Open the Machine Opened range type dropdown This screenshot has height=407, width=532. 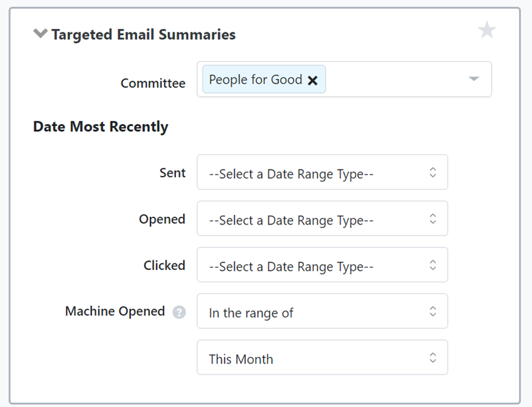pyautogui.click(x=322, y=311)
